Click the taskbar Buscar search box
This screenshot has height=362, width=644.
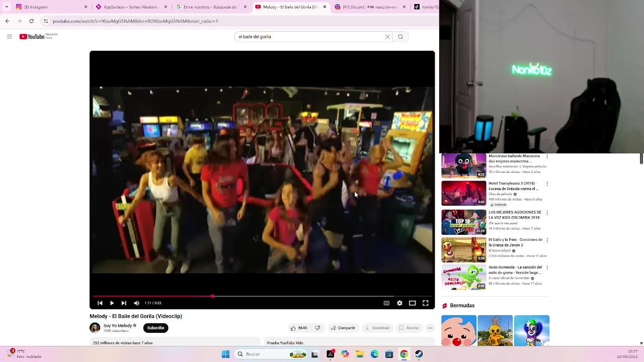click(x=272, y=354)
